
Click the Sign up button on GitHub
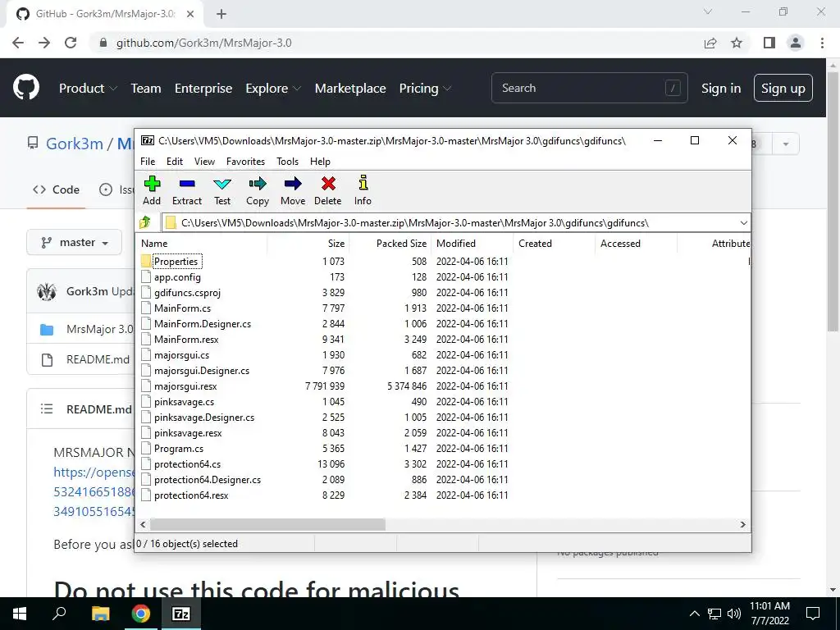(783, 88)
